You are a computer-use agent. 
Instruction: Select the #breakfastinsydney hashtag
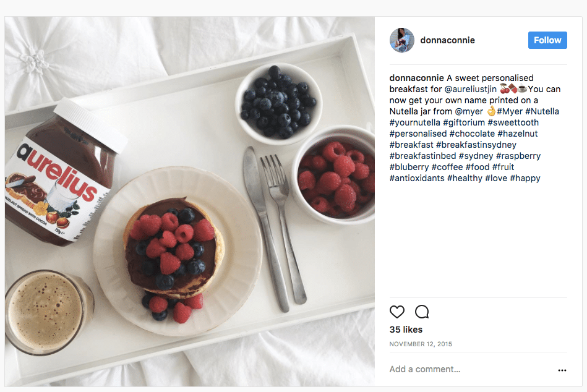click(476, 145)
